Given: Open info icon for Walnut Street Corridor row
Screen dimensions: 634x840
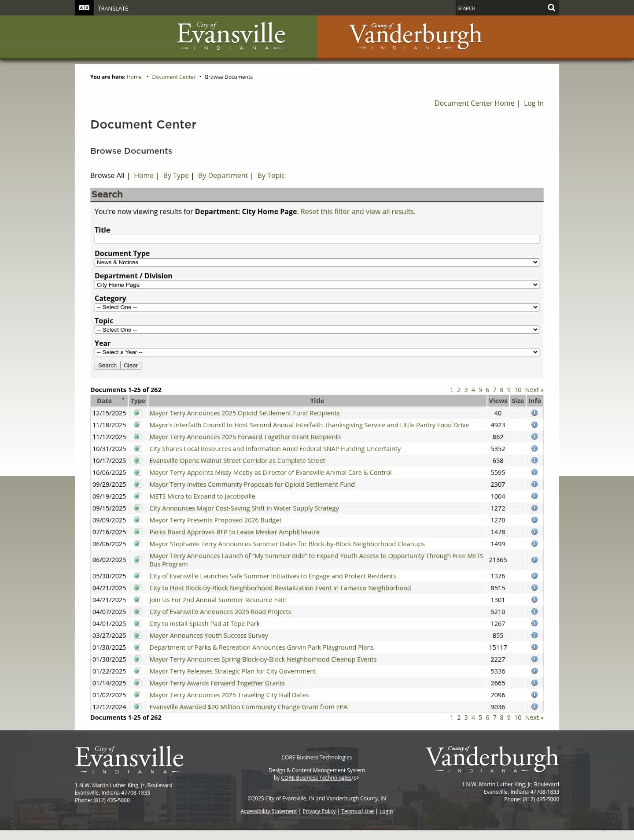Looking at the screenshot, I should coord(534,461).
